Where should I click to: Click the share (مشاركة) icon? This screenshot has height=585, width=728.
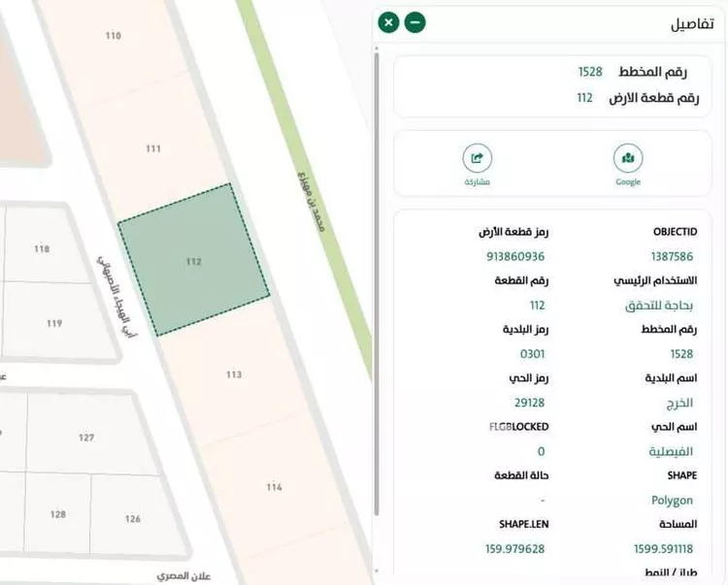pos(477,158)
